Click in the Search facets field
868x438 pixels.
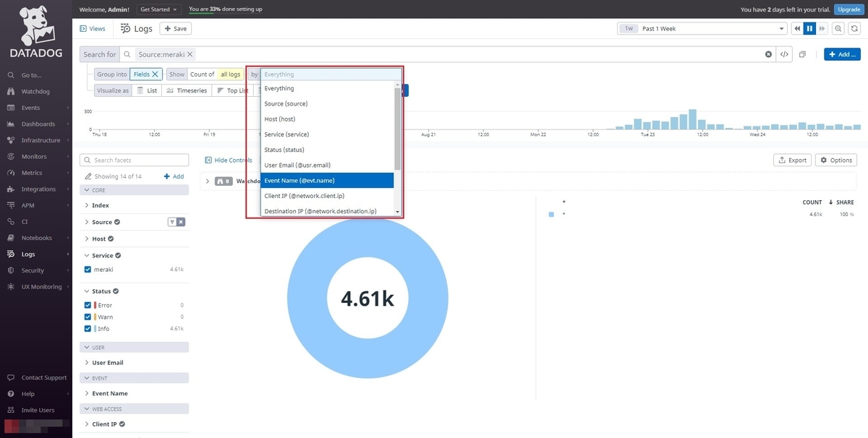coord(134,160)
